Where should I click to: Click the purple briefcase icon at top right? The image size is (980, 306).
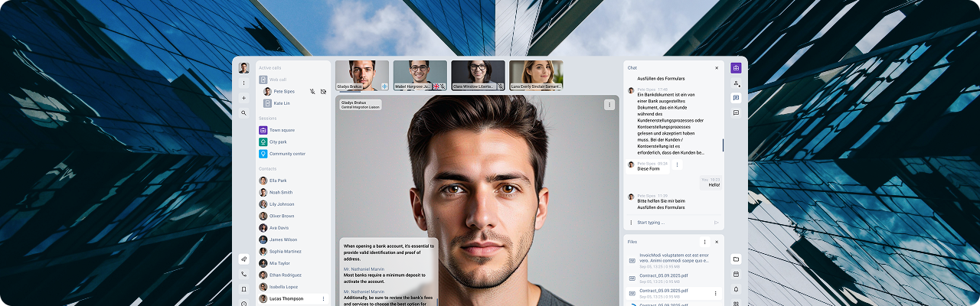(736, 68)
